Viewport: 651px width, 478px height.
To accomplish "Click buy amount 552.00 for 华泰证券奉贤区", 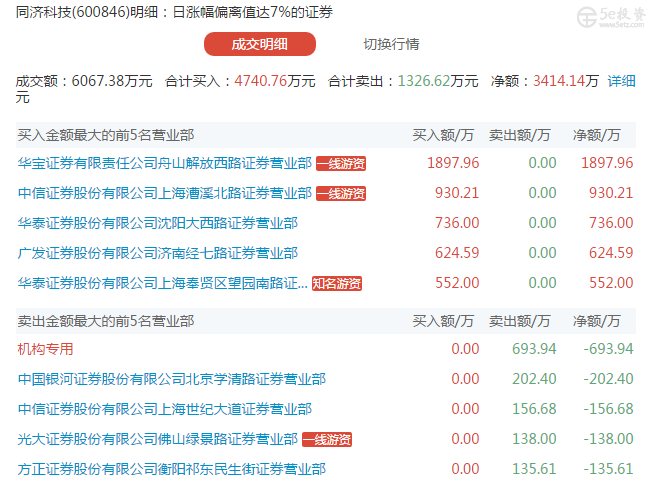I will coord(457,283).
